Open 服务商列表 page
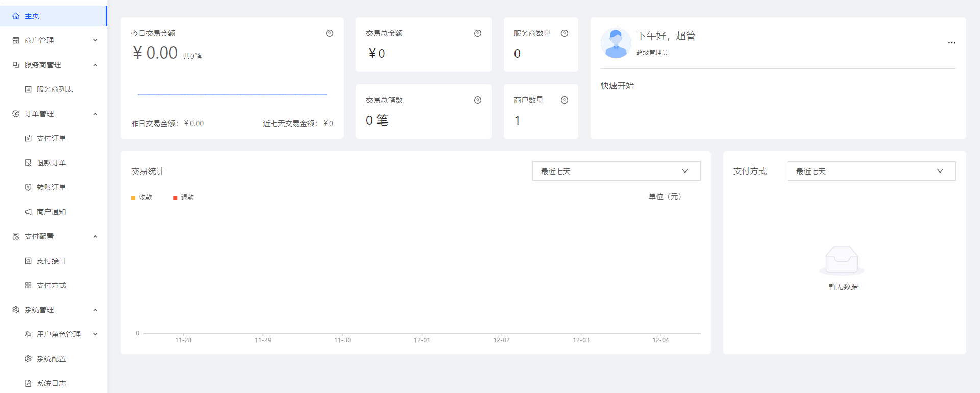This screenshot has height=393, width=980. 55,89
